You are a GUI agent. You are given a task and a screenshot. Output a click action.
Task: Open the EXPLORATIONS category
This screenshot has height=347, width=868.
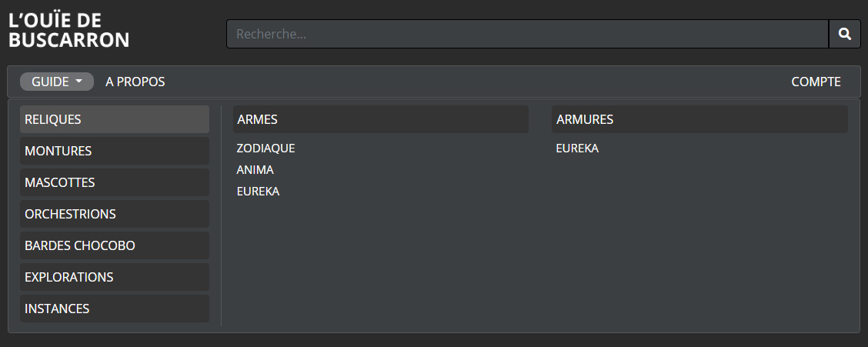point(115,277)
